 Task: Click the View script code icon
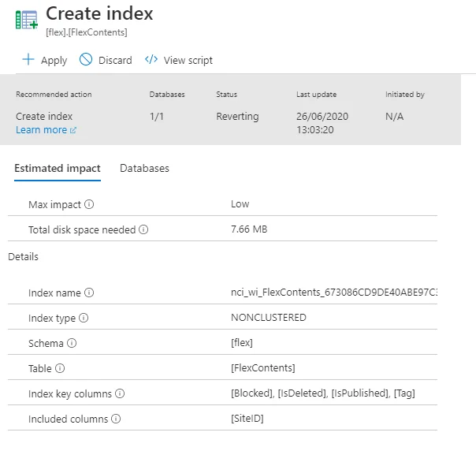(150, 60)
